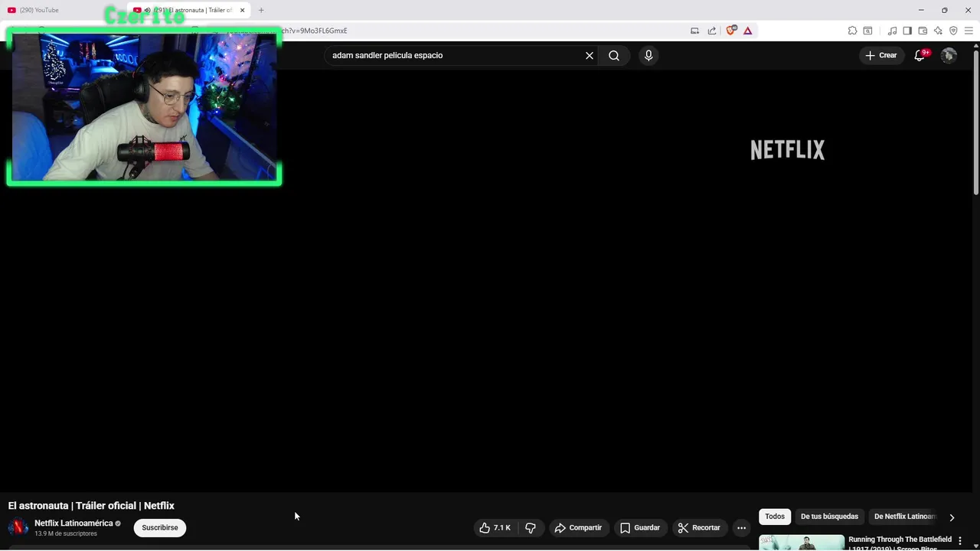The image size is (980, 551).
Task: Click the Brave Rewards triangle icon
Action: click(748, 31)
